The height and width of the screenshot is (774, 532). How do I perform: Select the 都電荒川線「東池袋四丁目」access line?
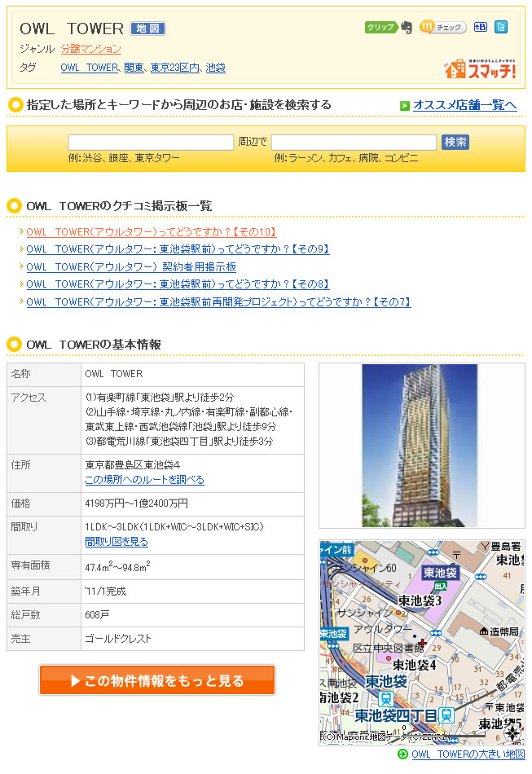[178, 442]
